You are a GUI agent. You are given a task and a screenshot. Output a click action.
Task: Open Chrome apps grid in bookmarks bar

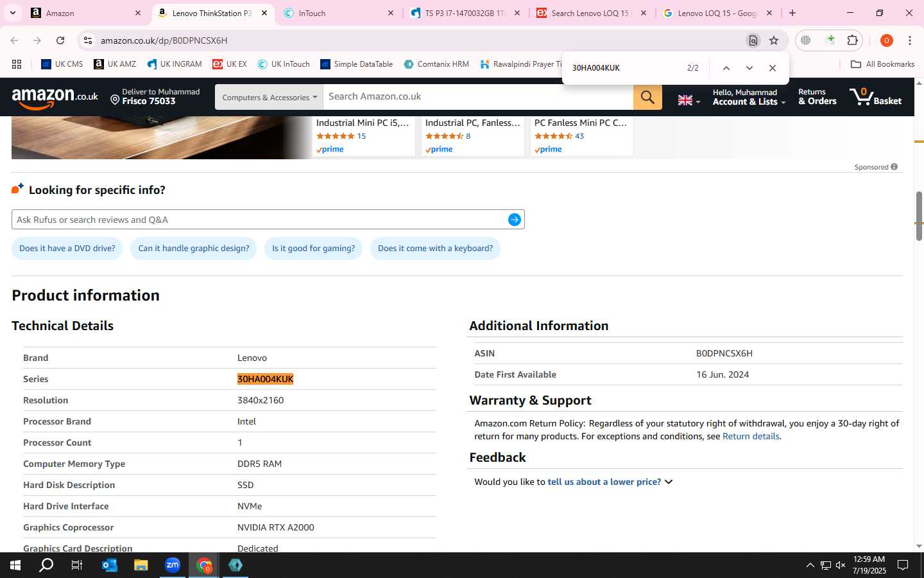pyautogui.click(x=17, y=64)
